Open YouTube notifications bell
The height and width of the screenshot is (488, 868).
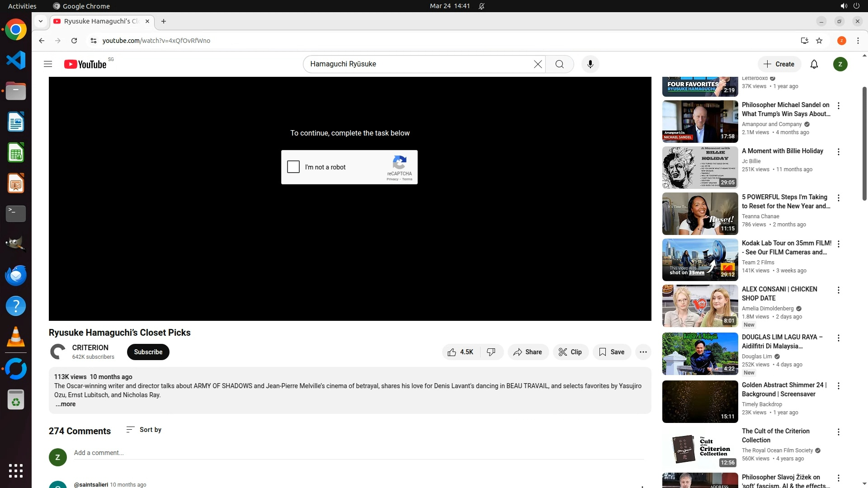pos(814,64)
